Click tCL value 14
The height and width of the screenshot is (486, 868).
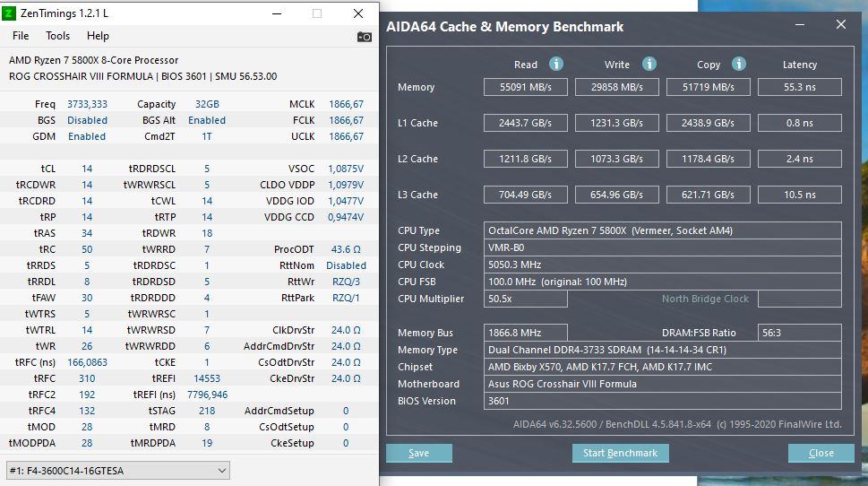(87, 169)
